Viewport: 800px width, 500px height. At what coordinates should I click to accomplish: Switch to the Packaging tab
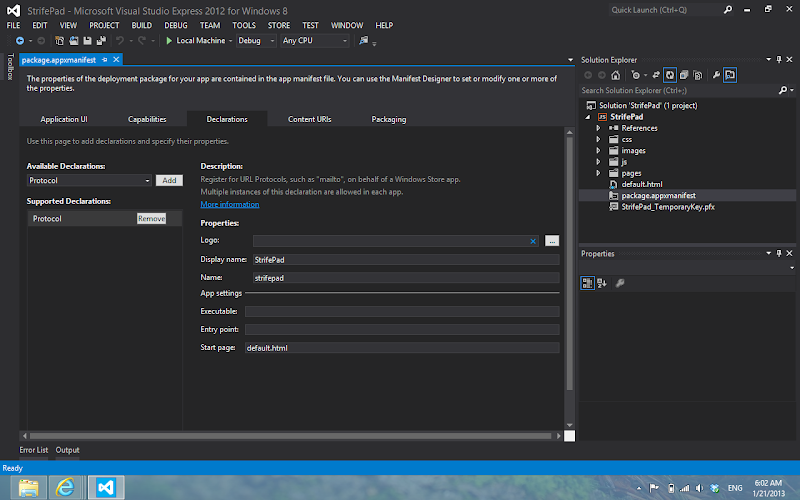tap(389, 119)
